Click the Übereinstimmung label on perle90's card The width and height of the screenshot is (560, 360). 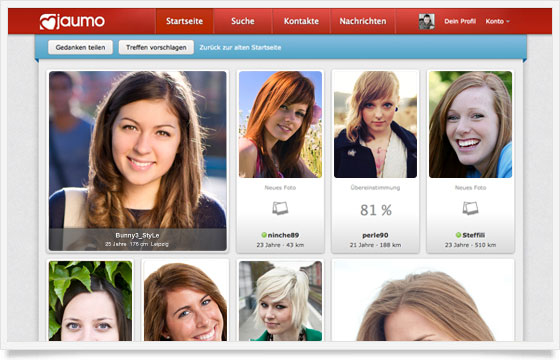pyautogui.click(x=375, y=188)
